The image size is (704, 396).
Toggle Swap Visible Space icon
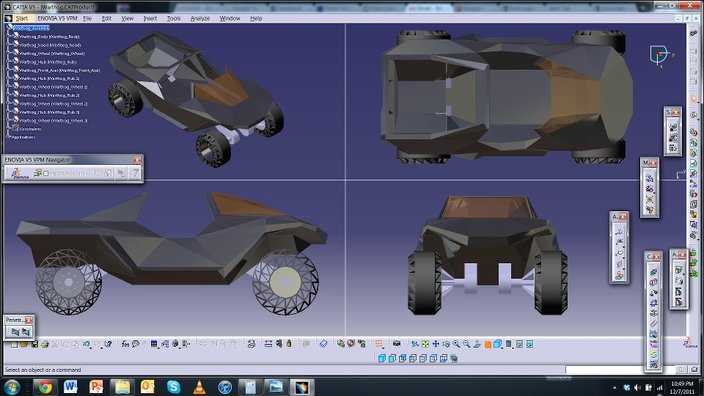[x=530, y=344]
